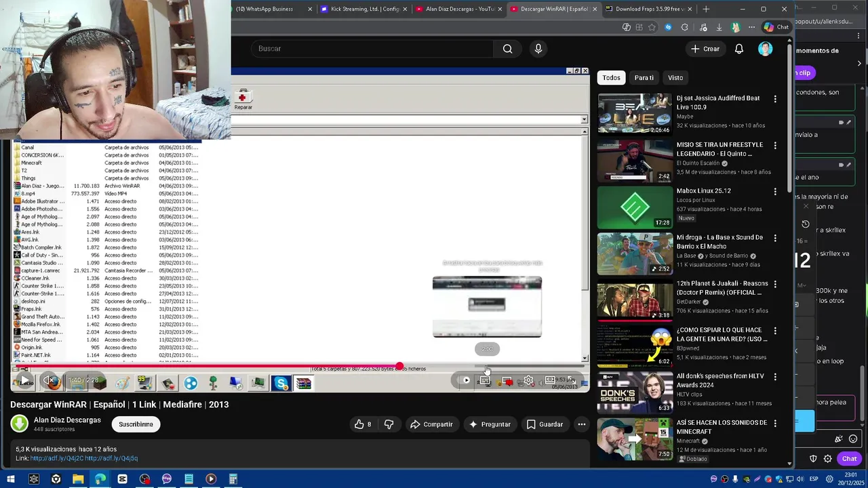Screen dimensions: 868x488
Task: Open adf.ly/Q4j2C link in description
Action: point(56,459)
